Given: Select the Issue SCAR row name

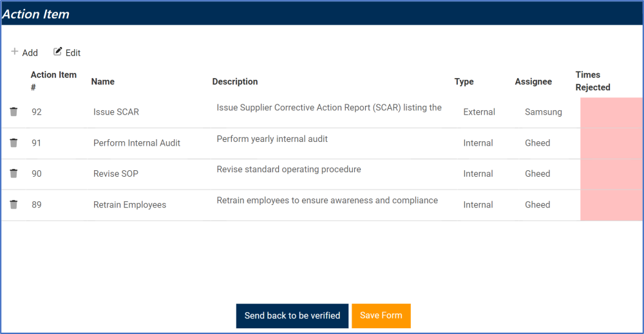Looking at the screenshot, I should point(116,112).
